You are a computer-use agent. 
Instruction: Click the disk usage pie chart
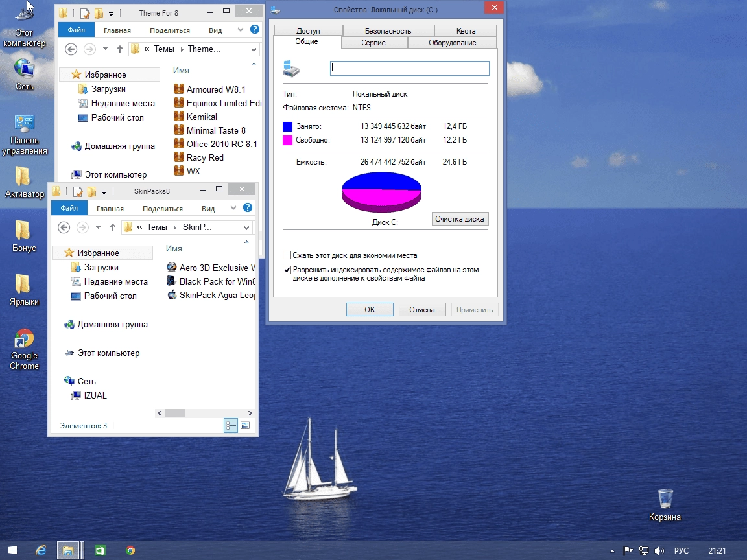[x=381, y=192]
